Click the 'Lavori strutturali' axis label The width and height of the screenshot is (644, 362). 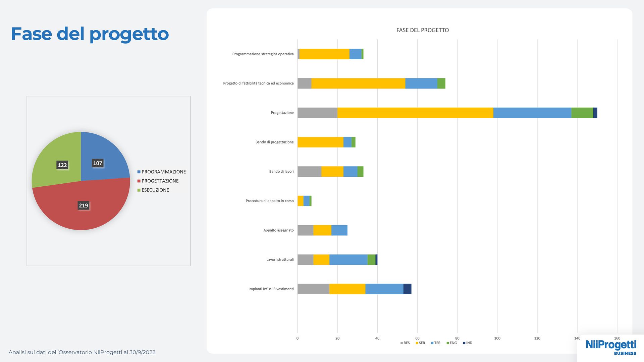click(280, 259)
